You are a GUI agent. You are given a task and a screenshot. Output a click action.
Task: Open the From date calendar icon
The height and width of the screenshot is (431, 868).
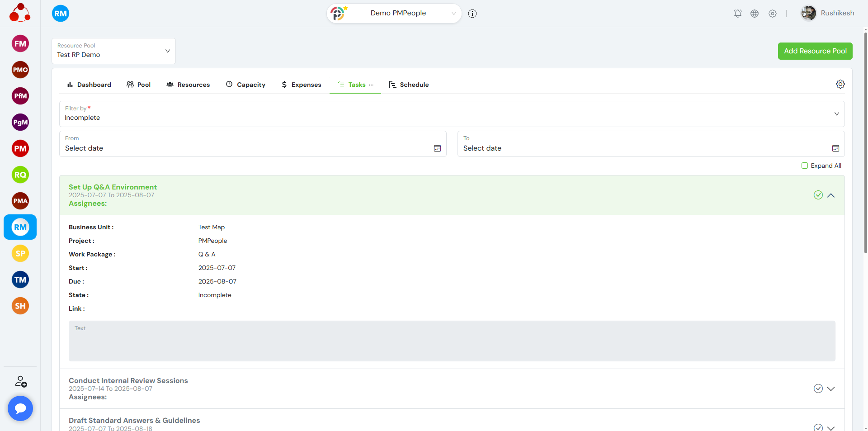pyautogui.click(x=437, y=148)
